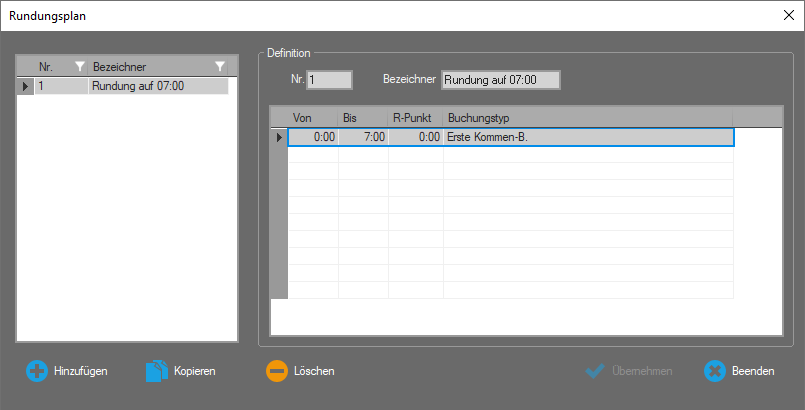Click the Übernehmen checkmark icon
This screenshot has height=410, width=805.
596,371
